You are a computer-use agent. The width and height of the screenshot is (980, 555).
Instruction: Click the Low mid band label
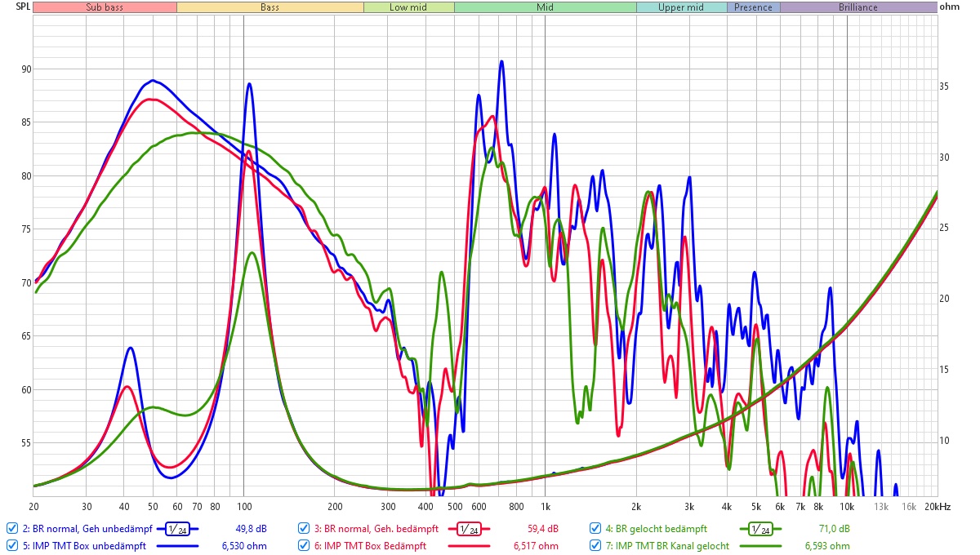[x=408, y=7]
